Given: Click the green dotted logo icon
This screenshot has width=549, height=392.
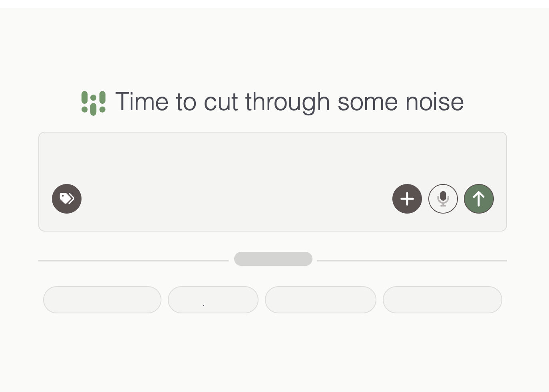Looking at the screenshot, I should pyautogui.click(x=93, y=103).
